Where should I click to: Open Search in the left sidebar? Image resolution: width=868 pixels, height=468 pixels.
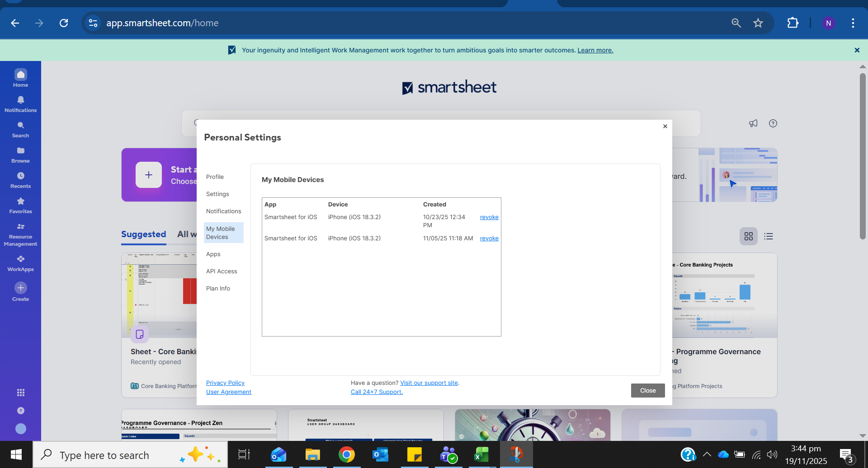pyautogui.click(x=20, y=129)
